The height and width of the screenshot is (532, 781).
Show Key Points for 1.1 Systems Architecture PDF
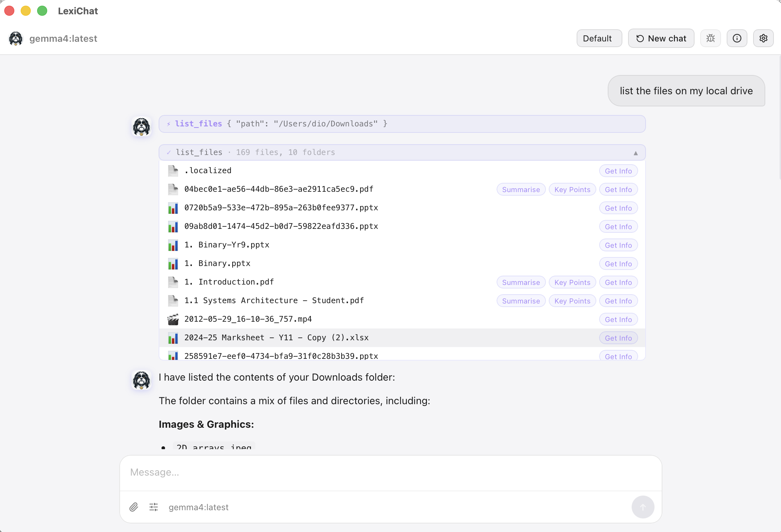click(x=572, y=301)
